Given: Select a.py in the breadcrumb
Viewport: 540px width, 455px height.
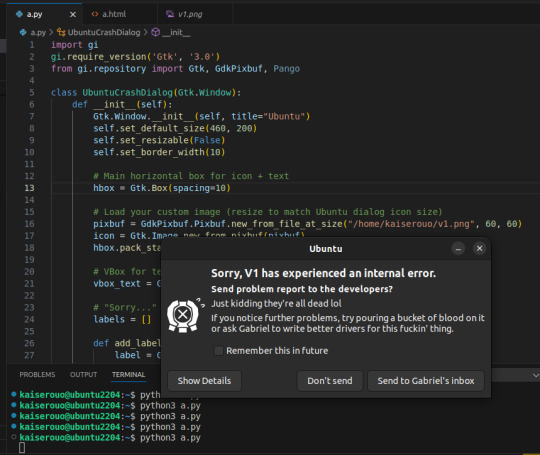Looking at the screenshot, I should [x=38, y=32].
